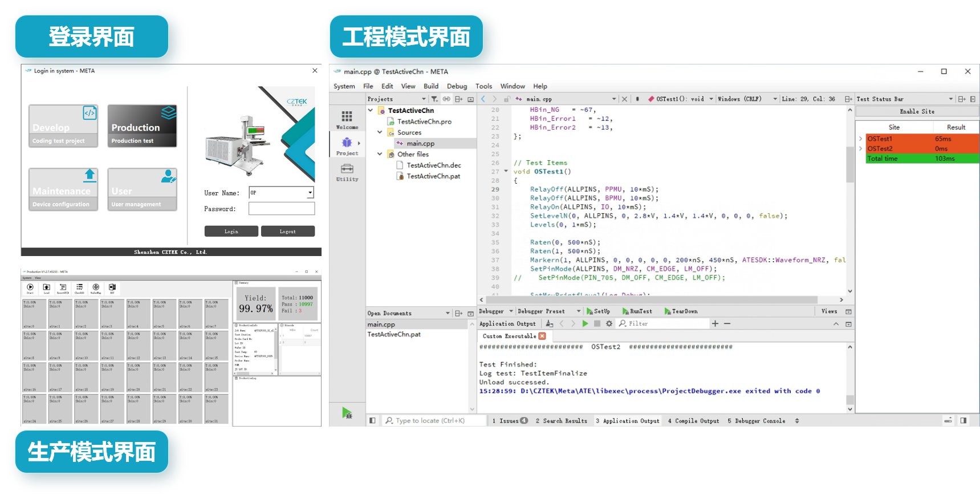Click the run-build icon at sidebar bottom
The width and height of the screenshot is (980, 499).
347,413
